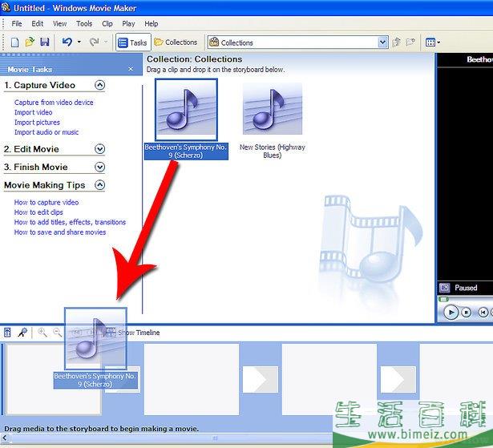This screenshot has width=493, height=448.
Task: Open the Undo history dropdown arrow
Action: point(79,42)
